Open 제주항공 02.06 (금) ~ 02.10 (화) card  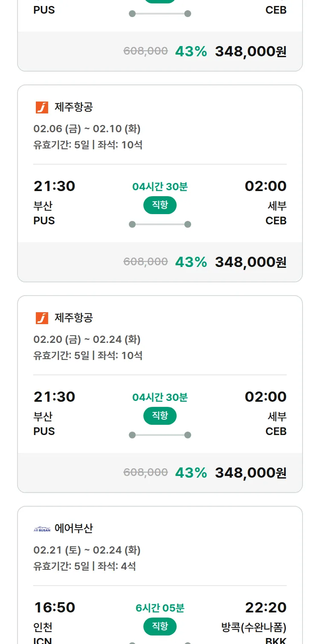coord(160,128)
